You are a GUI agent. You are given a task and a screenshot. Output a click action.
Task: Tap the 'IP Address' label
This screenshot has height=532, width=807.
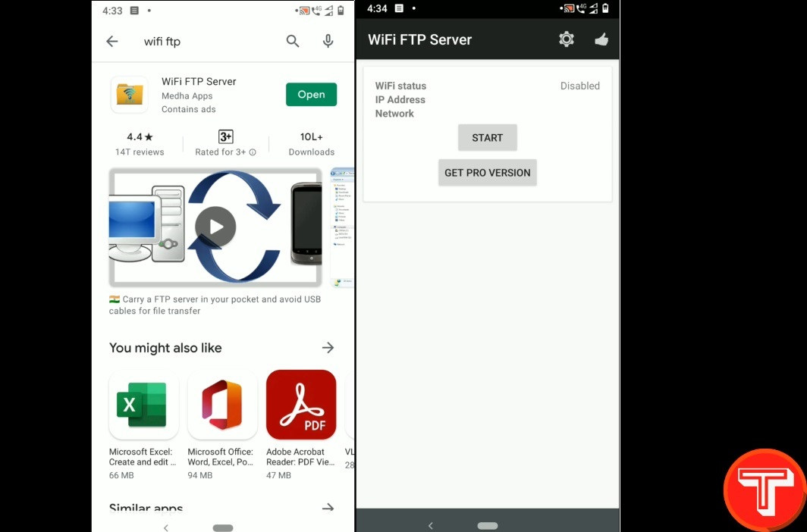click(x=400, y=100)
